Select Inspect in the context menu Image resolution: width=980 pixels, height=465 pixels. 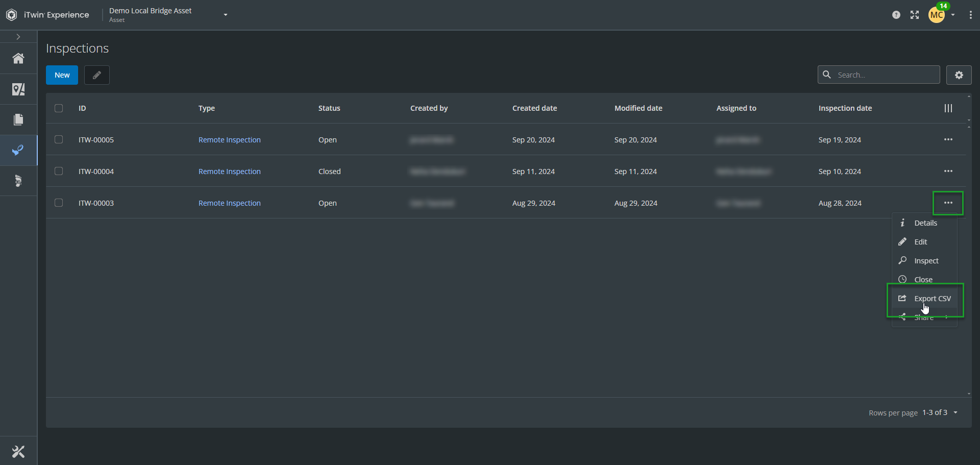click(x=926, y=261)
